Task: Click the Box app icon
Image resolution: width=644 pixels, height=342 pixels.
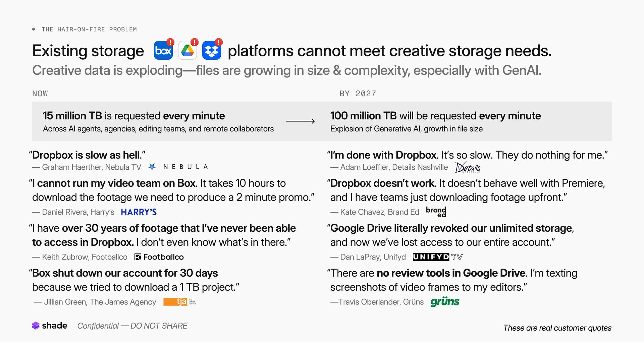Action: 163,51
